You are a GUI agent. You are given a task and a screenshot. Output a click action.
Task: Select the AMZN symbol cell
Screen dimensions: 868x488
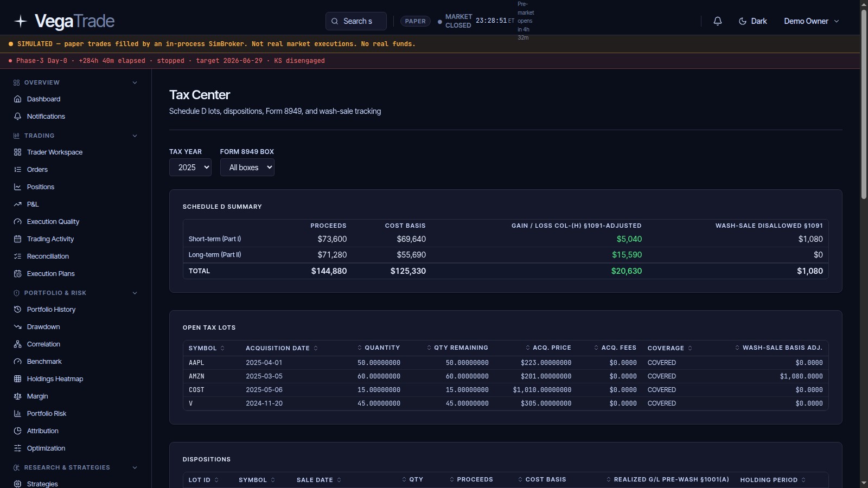click(196, 376)
